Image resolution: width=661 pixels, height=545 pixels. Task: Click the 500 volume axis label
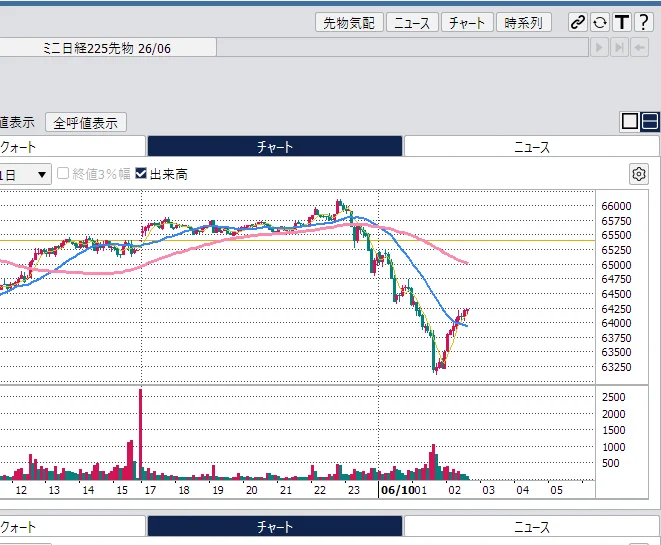pyautogui.click(x=610, y=463)
